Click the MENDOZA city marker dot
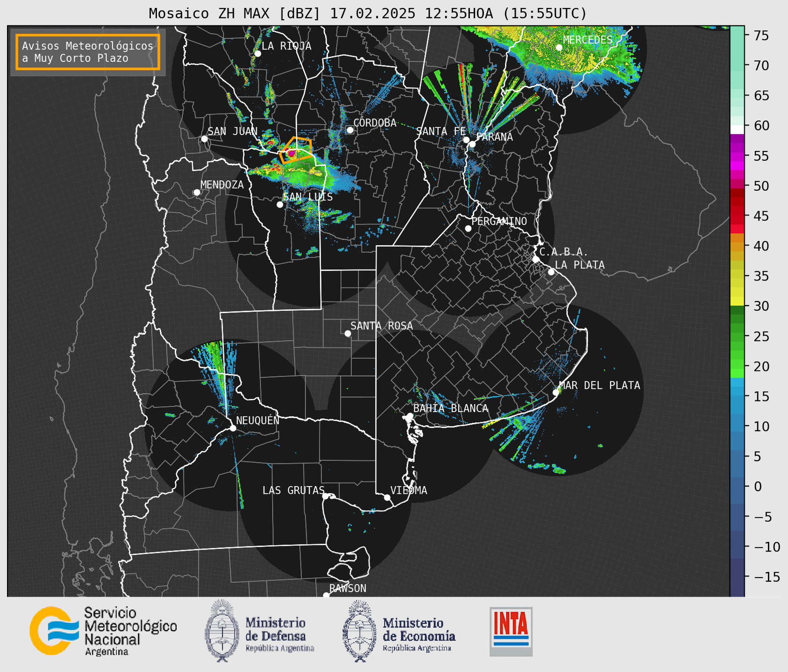The image size is (788, 672). coord(197,193)
